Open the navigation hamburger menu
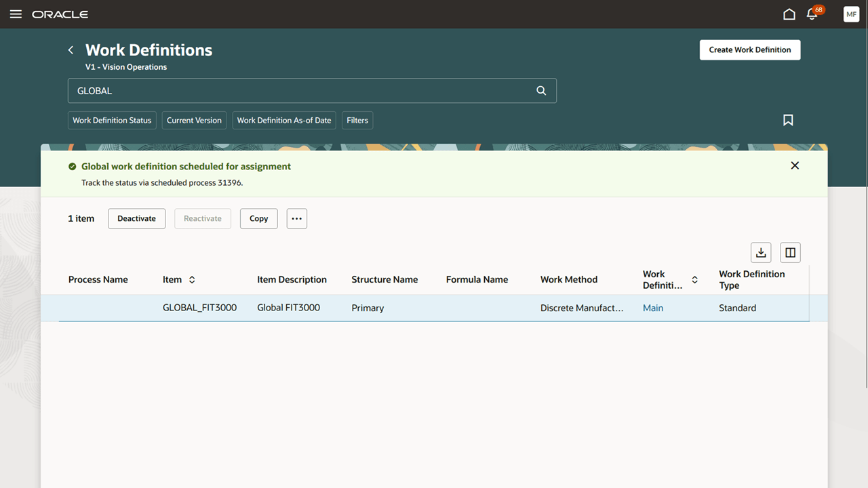The width and height of the screenshot is (868, 488). point(16,14)
